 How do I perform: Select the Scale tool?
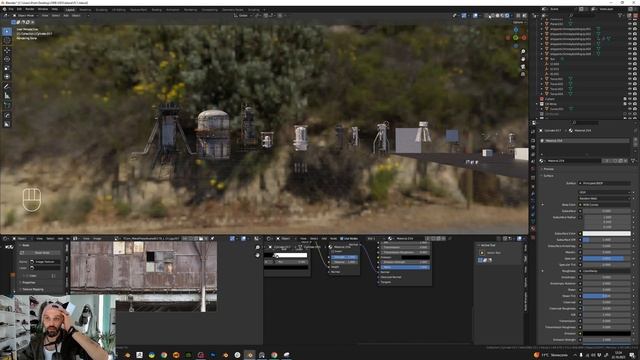pos(7,68)
